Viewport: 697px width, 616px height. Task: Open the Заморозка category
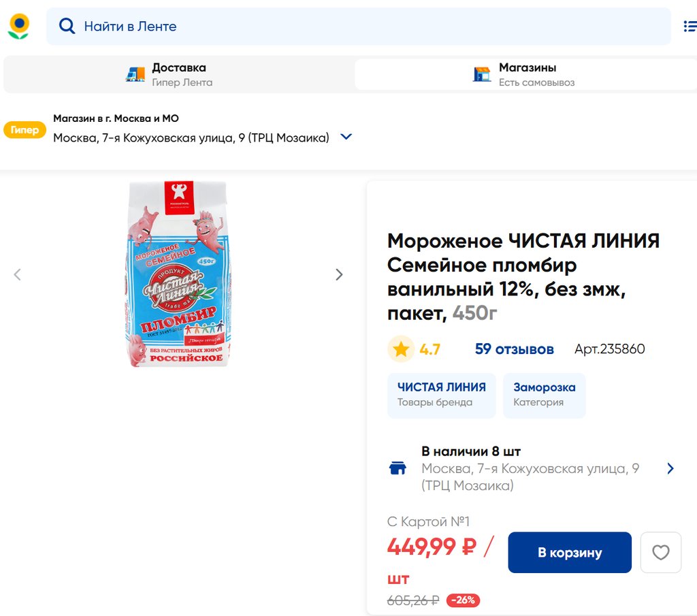(x=544, y=394)
